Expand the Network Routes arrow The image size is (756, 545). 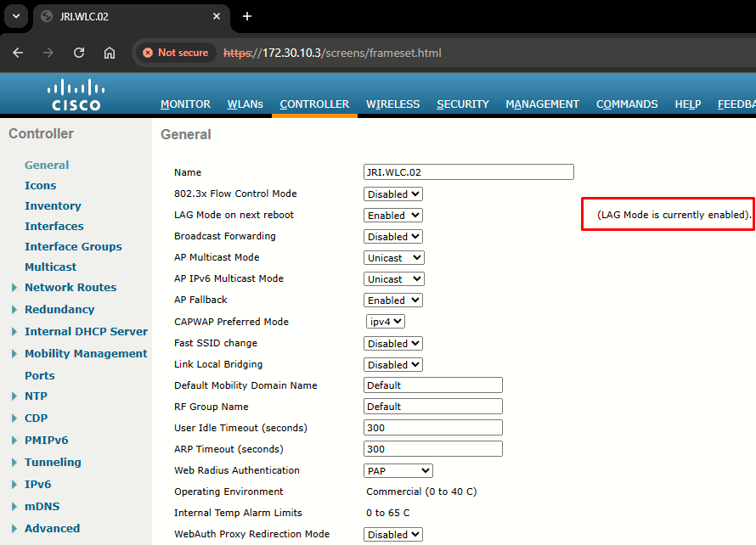click(x=14, y=288)
